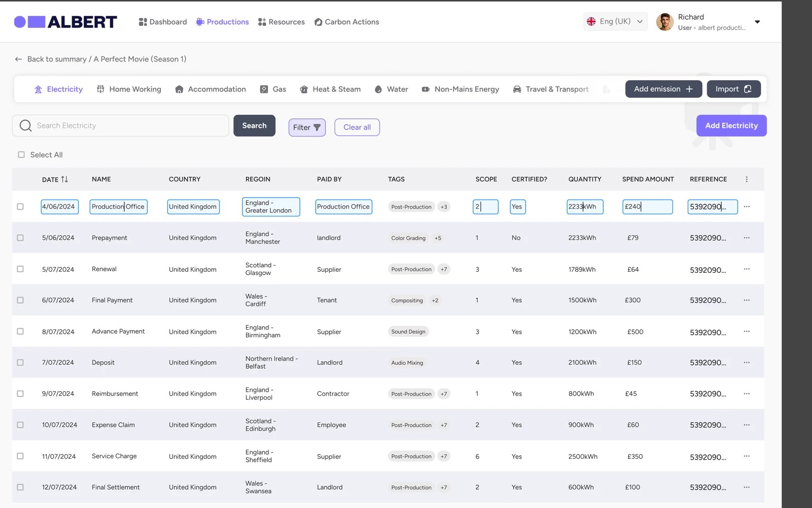The height and width of the screenshot is (508, 812).
Task: Expand the +5 tags on Prepayment row
Action: [x=437, y=238]
